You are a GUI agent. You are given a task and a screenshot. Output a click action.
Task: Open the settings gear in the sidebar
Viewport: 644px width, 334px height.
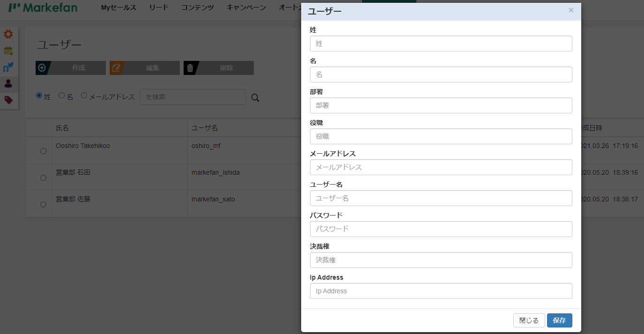tap(8, 34)
